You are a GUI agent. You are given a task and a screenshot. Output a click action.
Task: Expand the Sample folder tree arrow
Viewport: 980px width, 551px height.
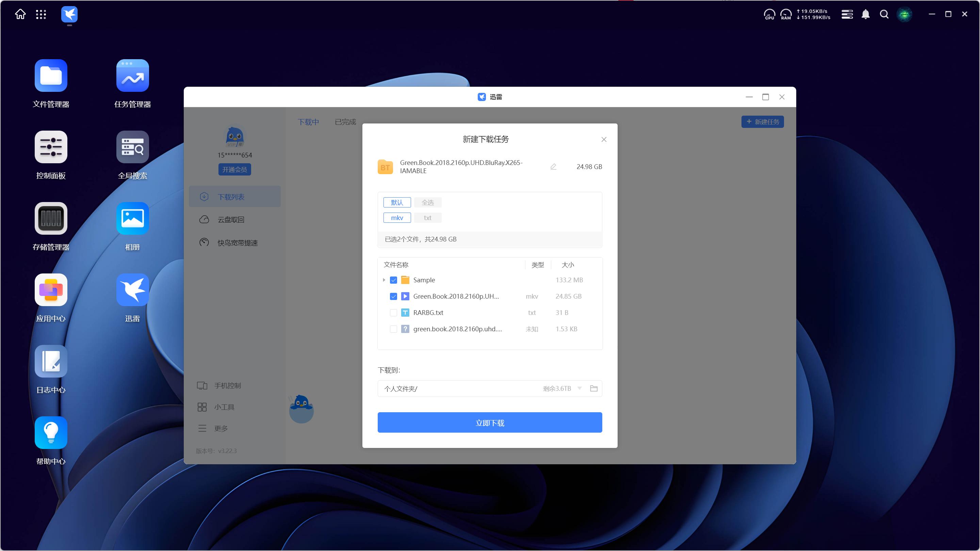tap(384, 280)
